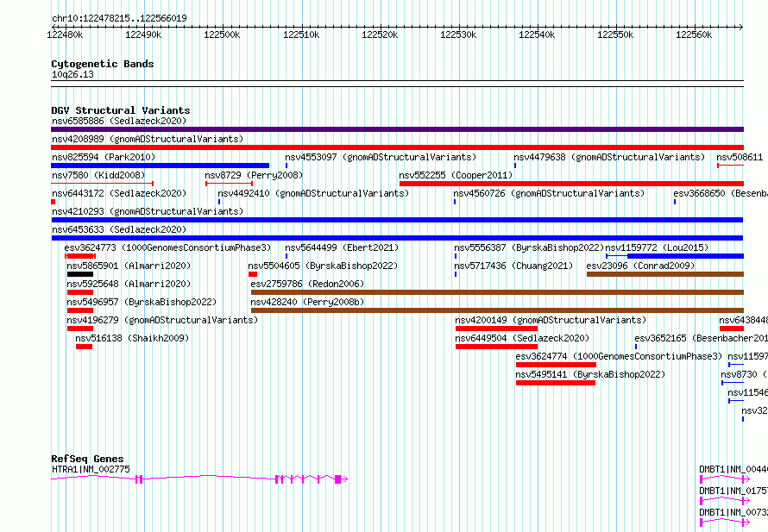
Task: Open nsv8729 (Perry2008) variant label
Action: tap(254, 175)
